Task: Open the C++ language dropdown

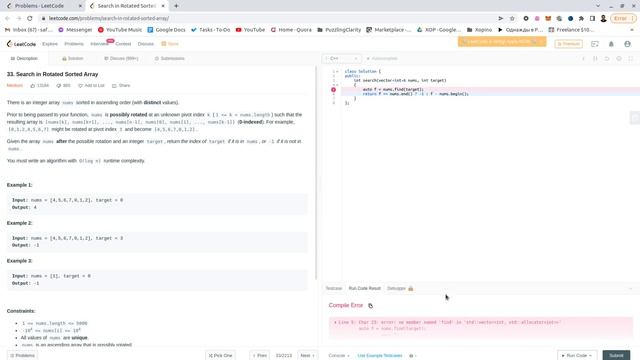Action: pyautogui.click(x=341, y=58)
